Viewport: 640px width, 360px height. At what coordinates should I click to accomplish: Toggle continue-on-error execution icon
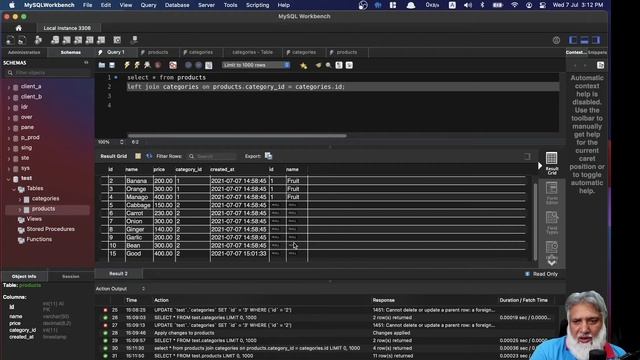pyautogui.click(x=173, y=65)
